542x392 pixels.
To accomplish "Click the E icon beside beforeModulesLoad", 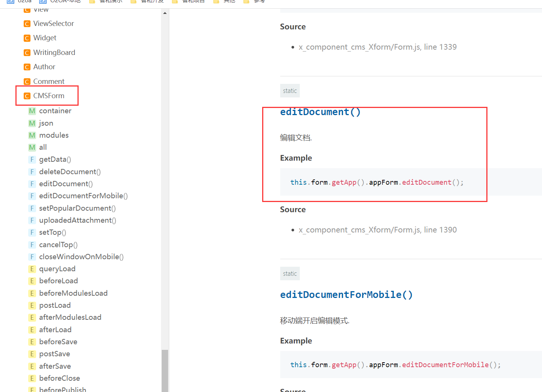I will 32,293.
